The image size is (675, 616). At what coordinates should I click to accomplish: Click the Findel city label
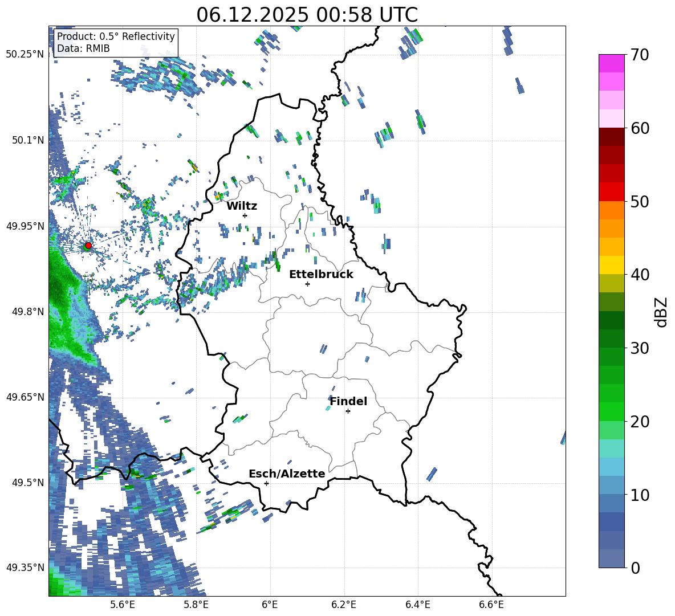click(x=348, y=401)
